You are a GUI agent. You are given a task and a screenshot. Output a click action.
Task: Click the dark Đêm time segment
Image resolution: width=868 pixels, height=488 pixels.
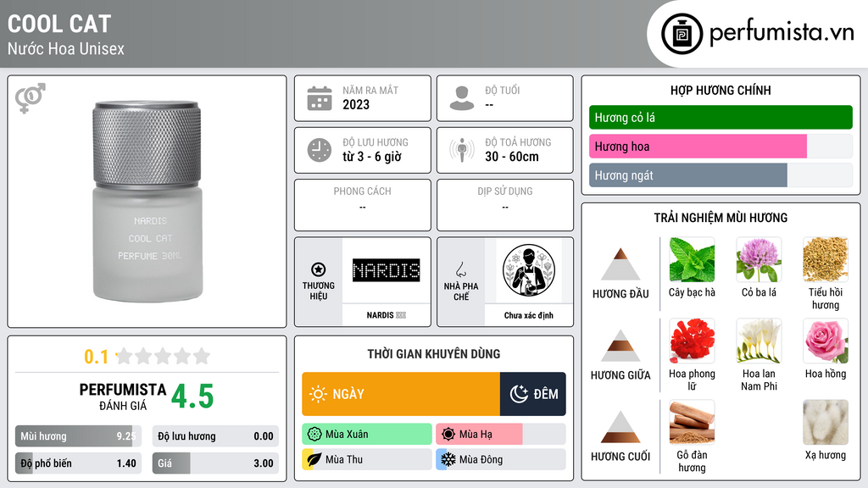[x=532, y=394]
